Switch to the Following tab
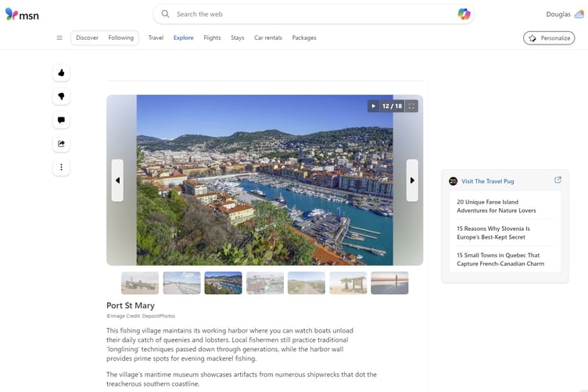The width and height of the screenshot is (588, 392). (x=120, y=38)
